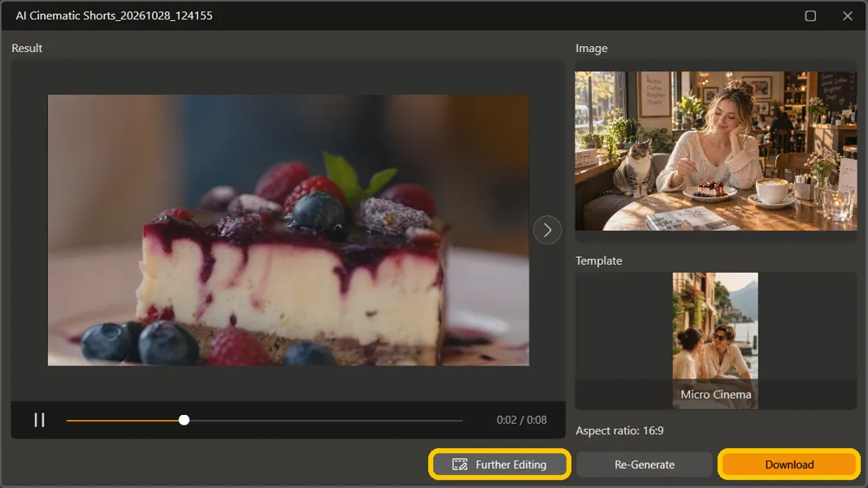The image size is (868, 488).
Task: Open Further Editing
Action: pos(499,465)
